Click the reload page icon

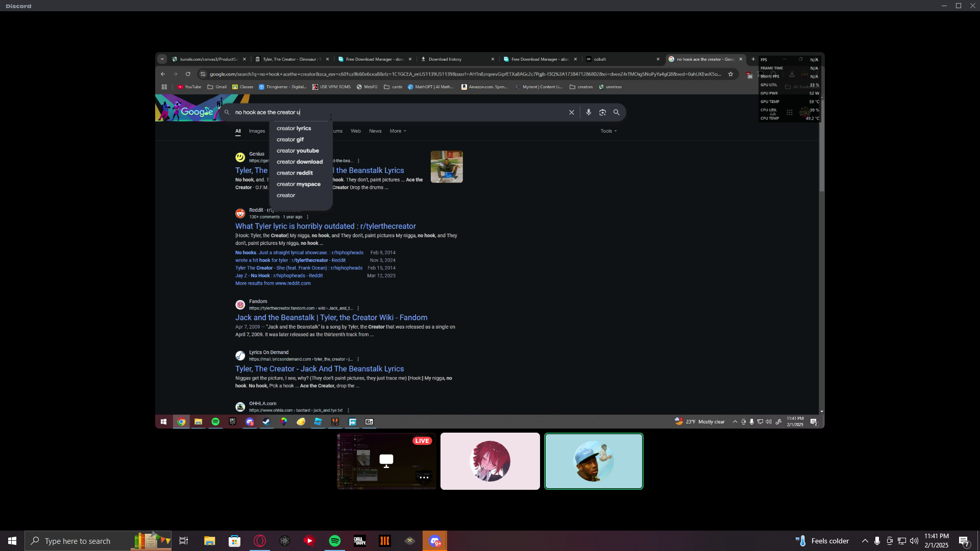click(x=188, y=74)
